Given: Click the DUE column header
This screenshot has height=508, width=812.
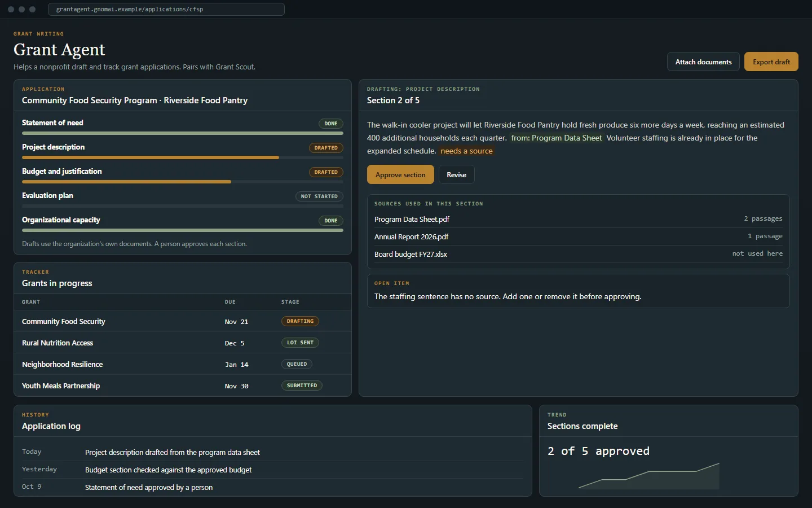Looking at the screenshot, I should [x=230, y=302].
